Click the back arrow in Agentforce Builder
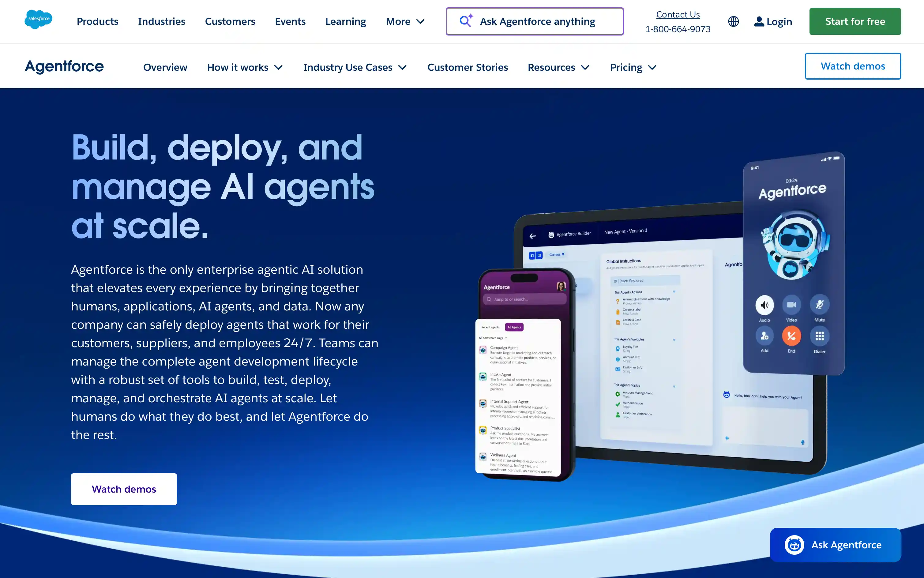The width and height of the screenshot is (924, 578). (532, 236)
